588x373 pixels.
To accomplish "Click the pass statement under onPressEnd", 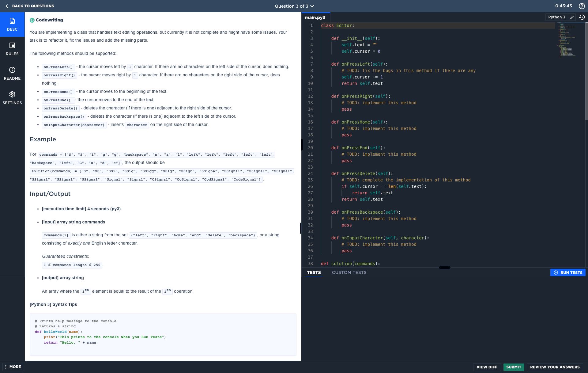I will tap(347, 161).
